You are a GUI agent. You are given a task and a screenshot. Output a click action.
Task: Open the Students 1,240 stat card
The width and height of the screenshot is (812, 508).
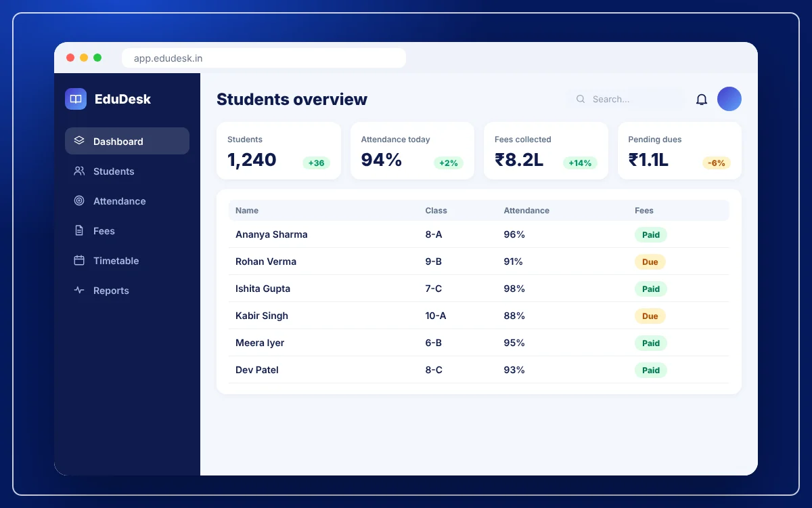coord(279,150)
